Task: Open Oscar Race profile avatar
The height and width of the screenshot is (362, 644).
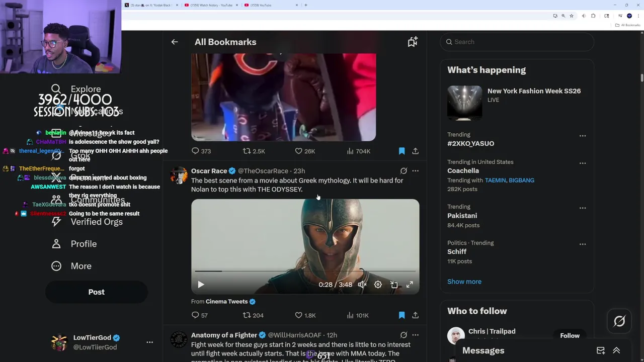Action: (x=179, y=175)
